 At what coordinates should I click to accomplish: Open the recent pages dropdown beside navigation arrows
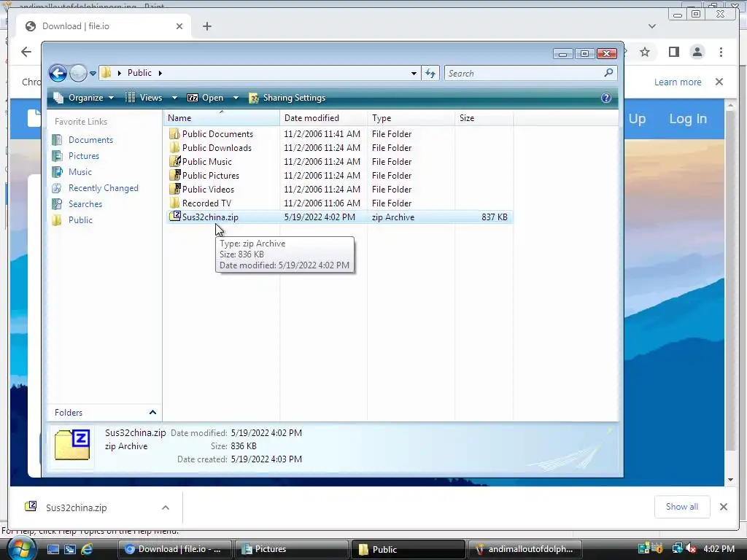coord(93,74)
